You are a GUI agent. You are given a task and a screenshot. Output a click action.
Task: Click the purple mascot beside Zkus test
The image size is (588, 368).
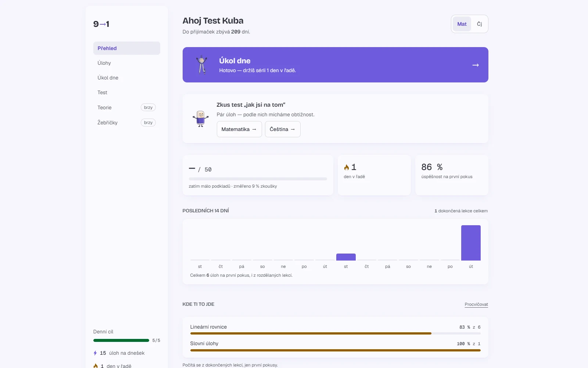tap(201, 118)
